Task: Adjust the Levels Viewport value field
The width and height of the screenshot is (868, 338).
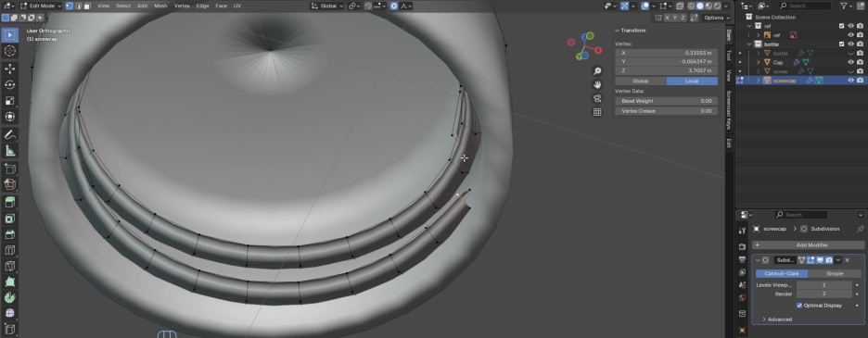Action: tap(823, 285)
